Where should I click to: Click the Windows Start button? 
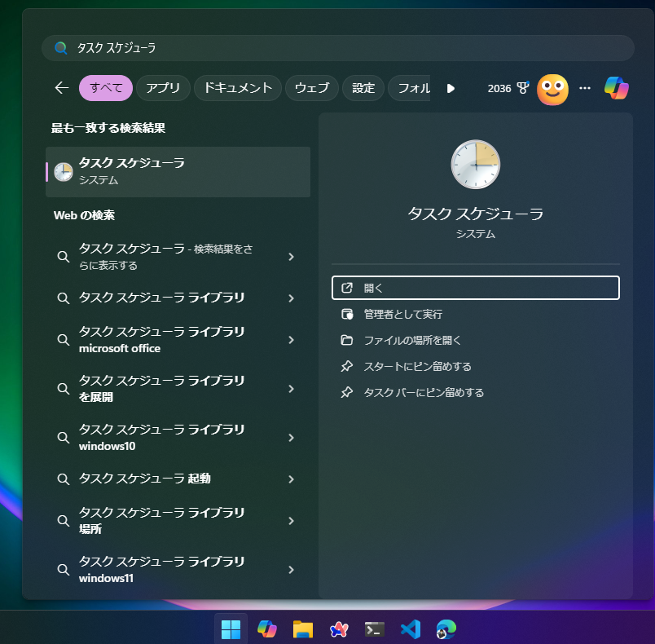point(231,629)
